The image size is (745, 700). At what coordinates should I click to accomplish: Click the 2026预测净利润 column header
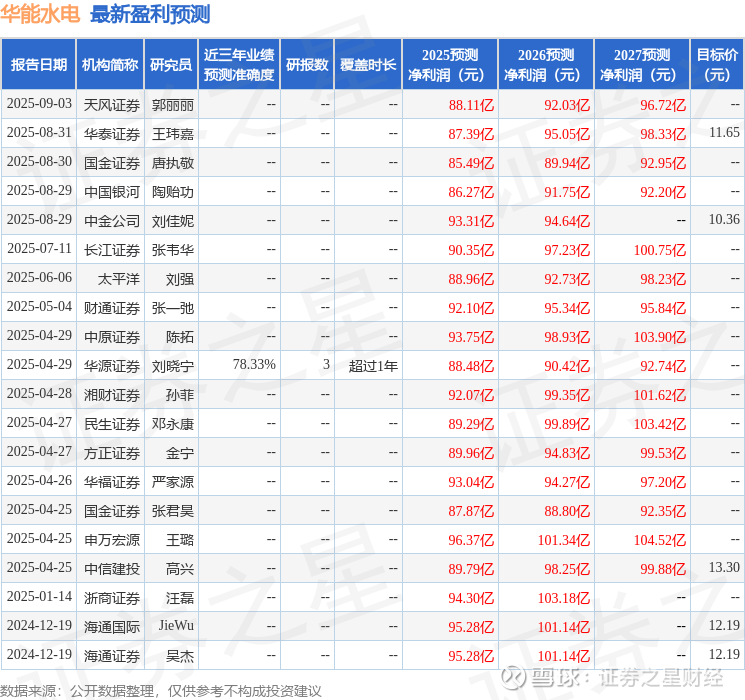(x=546, y=65)
